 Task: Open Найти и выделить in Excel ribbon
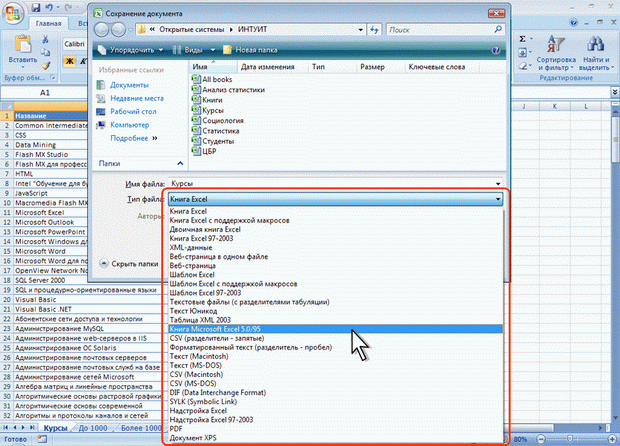596,53
